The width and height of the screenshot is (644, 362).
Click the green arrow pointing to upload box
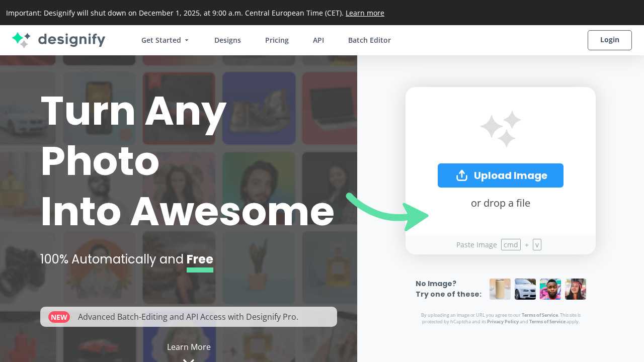(x=387, y=211)
